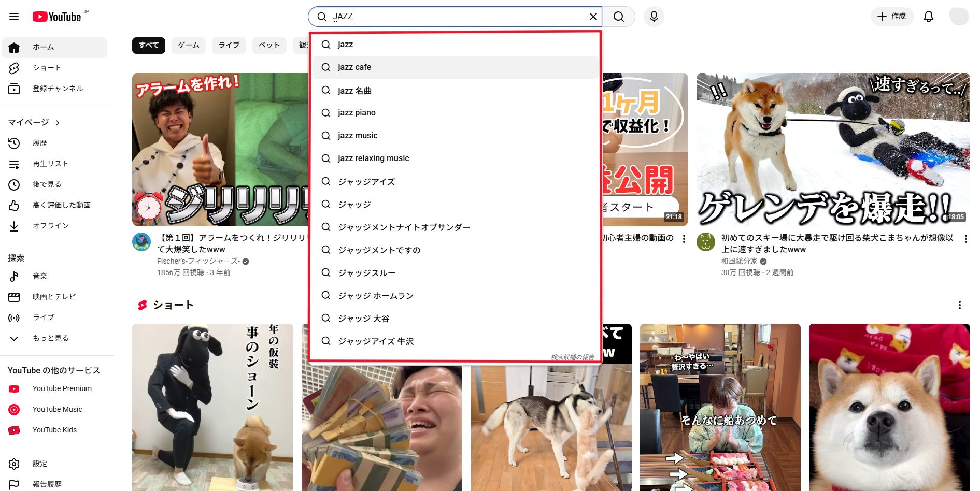Open the hamburger guide menu
This screenshot has width=980, height=491.
(14, 17)
